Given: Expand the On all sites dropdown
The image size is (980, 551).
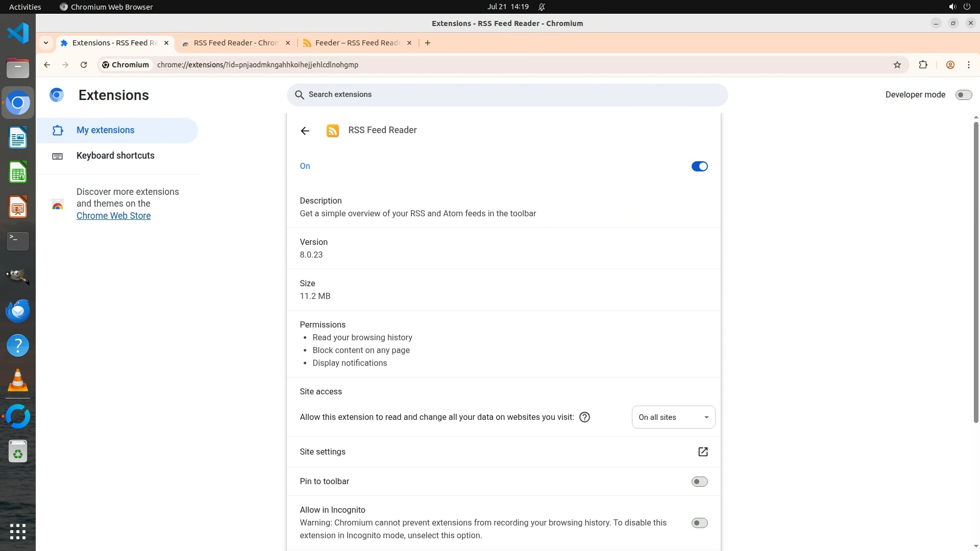Looking at the screenshot, I should (x=673, y=417).
